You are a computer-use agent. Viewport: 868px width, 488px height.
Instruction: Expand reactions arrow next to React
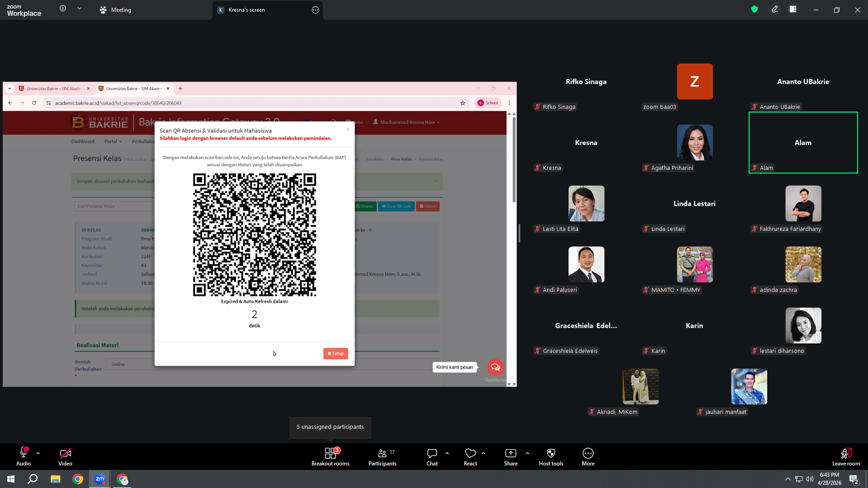[483, 453]
